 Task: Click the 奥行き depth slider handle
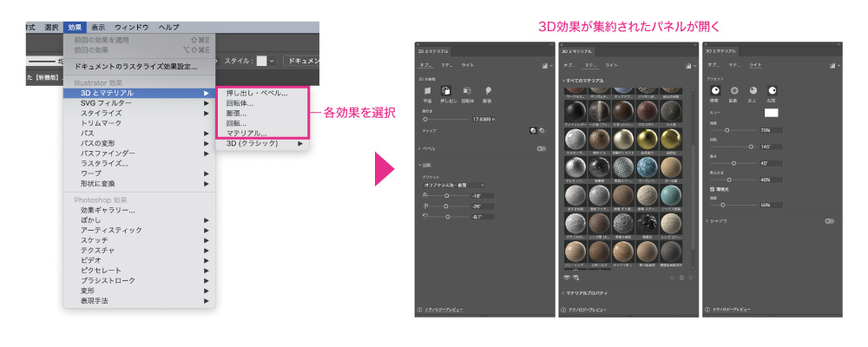pyautogui.click(x=425, y=119)
